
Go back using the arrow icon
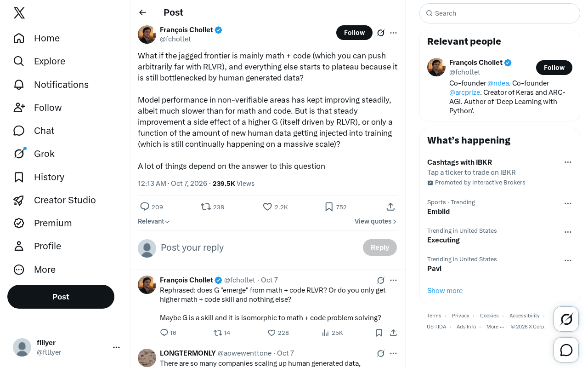tap(142, 12)
